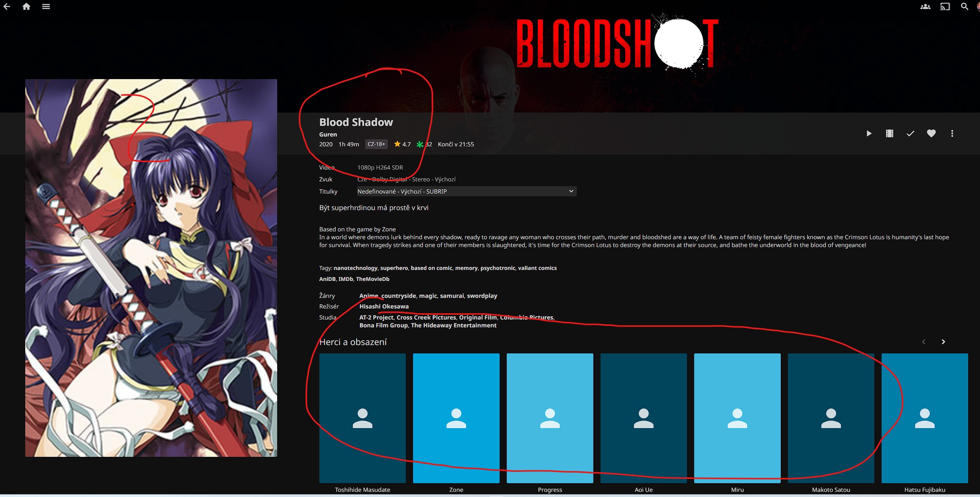Open the SyncPlay group icon

click(925, 7)
